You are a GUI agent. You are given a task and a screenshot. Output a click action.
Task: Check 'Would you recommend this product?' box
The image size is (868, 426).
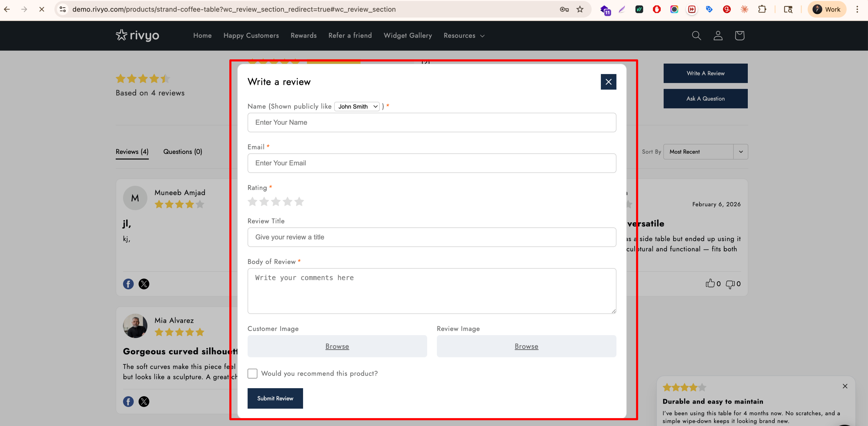point(252,373)
